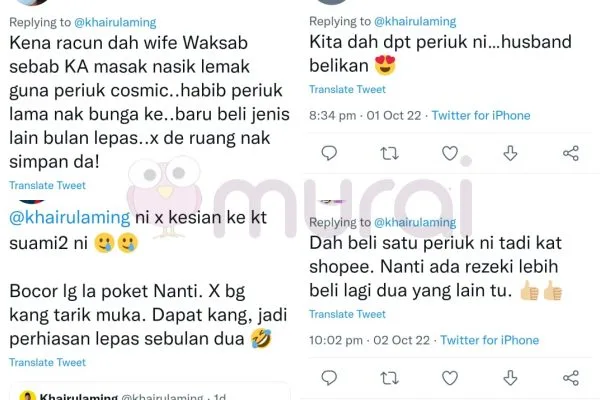Open @khairulaming in top-left reply header
This screenshot has height=400, width=600.
pos(115,22)
